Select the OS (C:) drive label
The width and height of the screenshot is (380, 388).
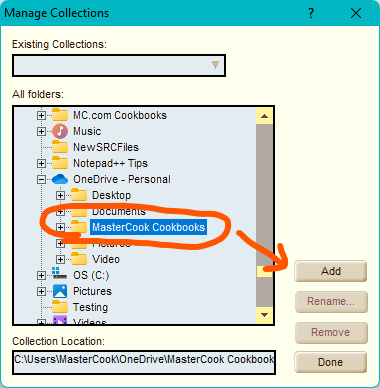91,275
